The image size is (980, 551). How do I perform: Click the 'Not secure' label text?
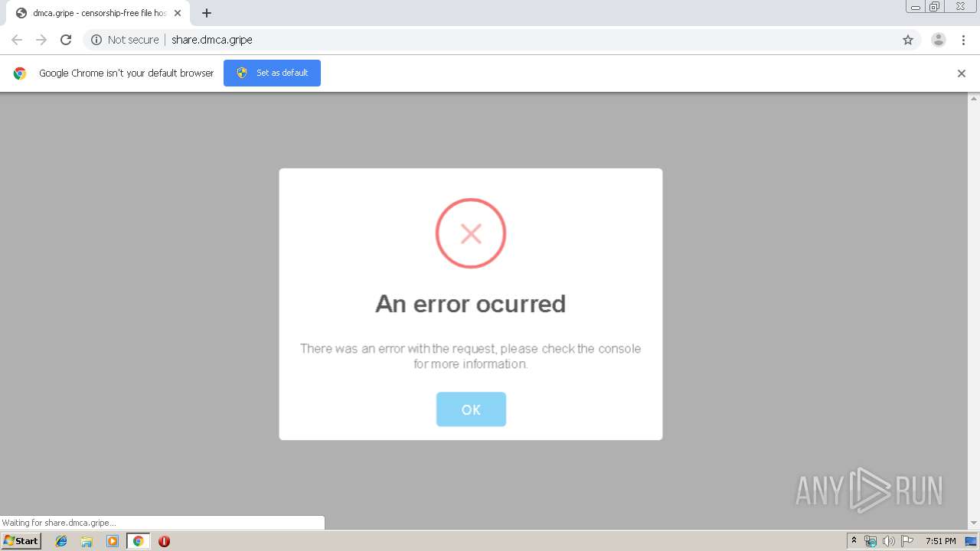pos(133,40)
